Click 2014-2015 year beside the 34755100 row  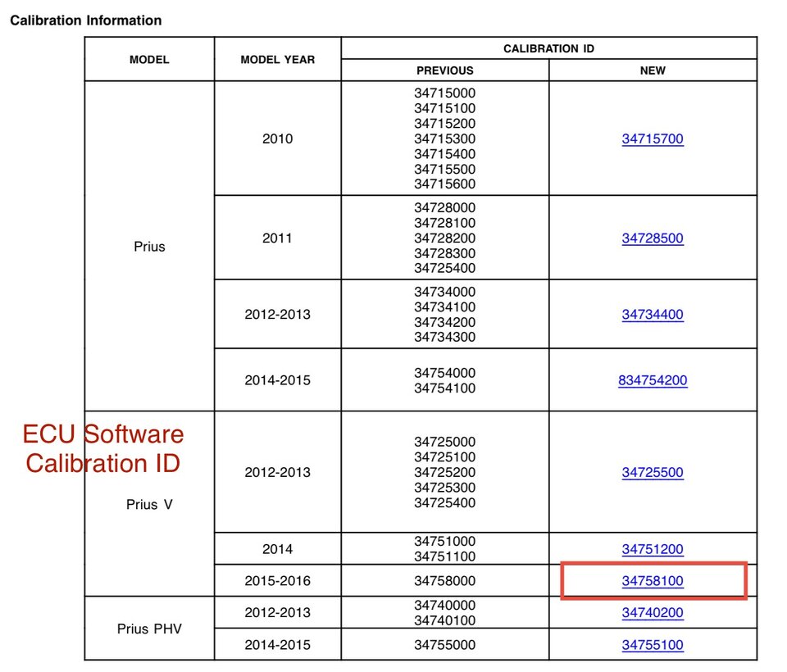click(x=278, y=645)
